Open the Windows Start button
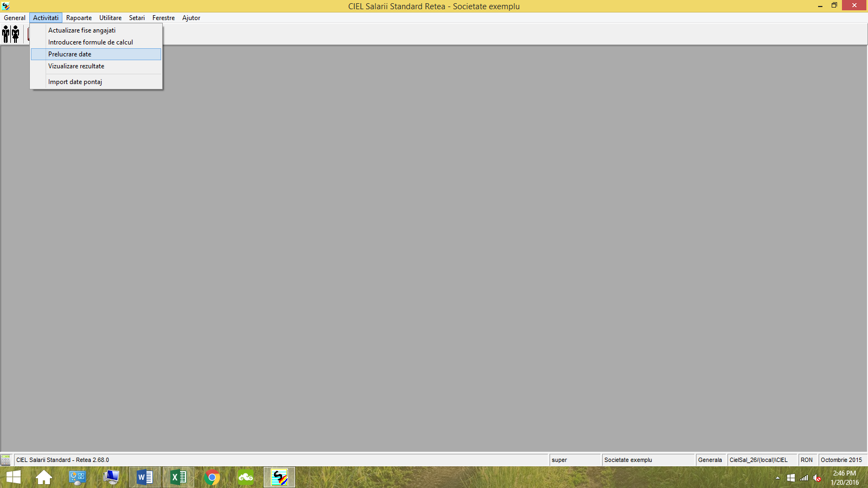 pyautogui.click(x=14, y=477)
